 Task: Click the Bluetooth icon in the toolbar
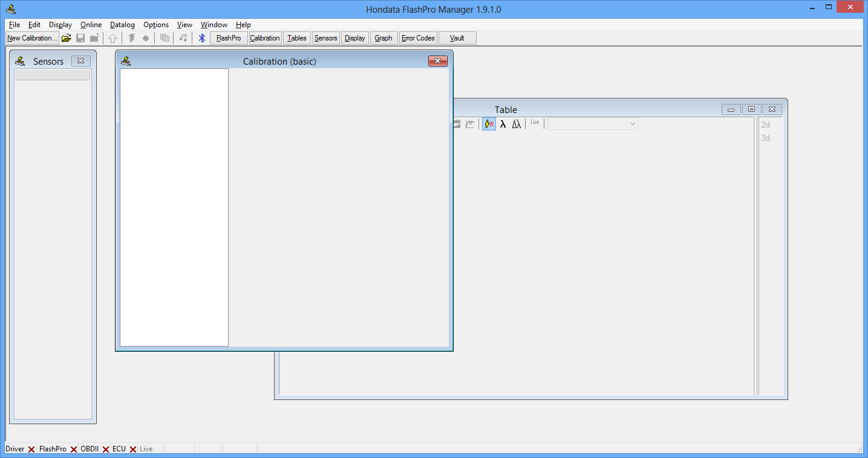click(202, 38)
